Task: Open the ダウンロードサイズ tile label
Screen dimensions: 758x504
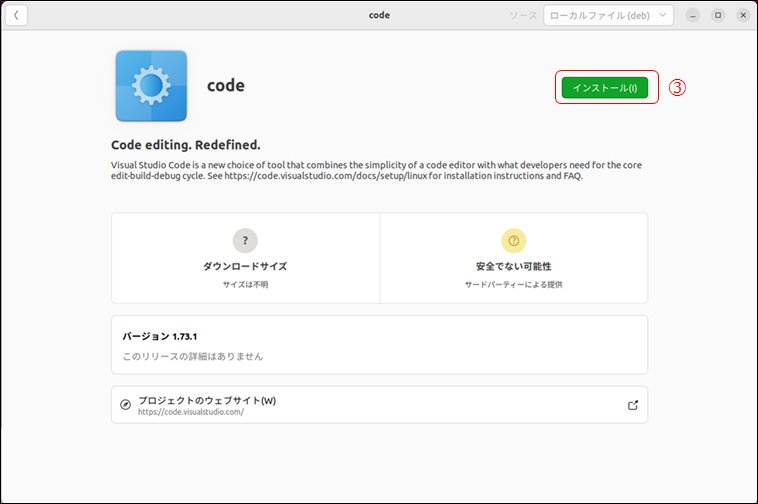Action: pyautogui.click(x=245, y=267)
